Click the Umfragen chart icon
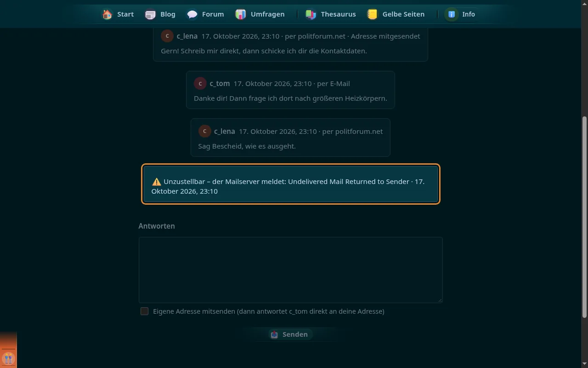Viewport: 588px width, 368px height. [241, 14]
